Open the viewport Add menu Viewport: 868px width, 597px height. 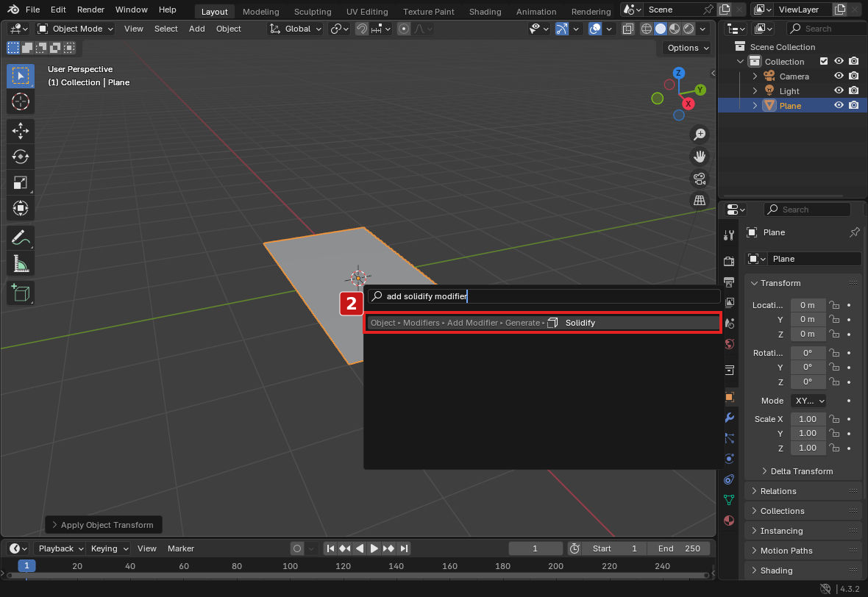(x=196, y=29)
